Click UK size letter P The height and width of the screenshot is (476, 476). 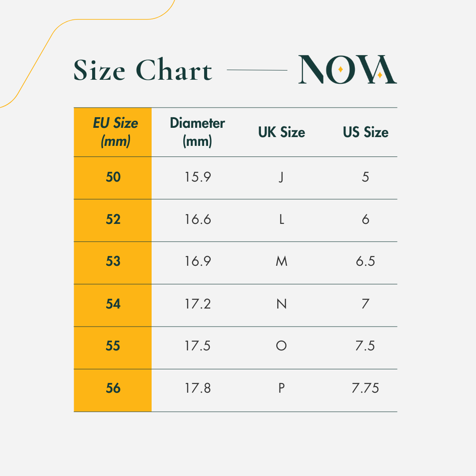(282, 388)
